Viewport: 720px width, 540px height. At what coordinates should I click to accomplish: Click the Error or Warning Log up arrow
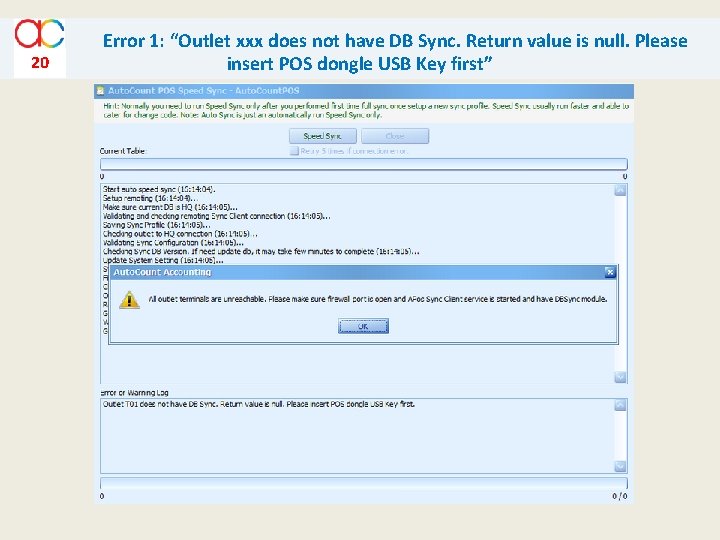coord(620,405)
